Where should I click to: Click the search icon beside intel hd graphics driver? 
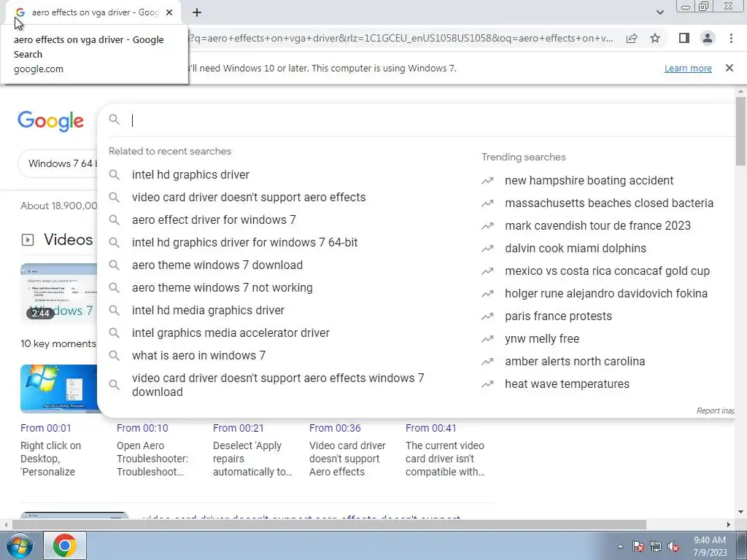pos(115,175)
